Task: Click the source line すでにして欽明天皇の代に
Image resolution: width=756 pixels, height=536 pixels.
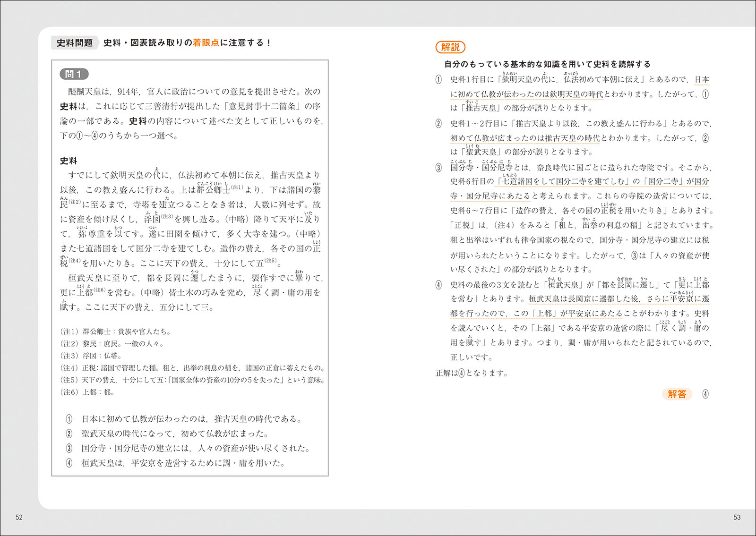Action: (x=194, y=175)
